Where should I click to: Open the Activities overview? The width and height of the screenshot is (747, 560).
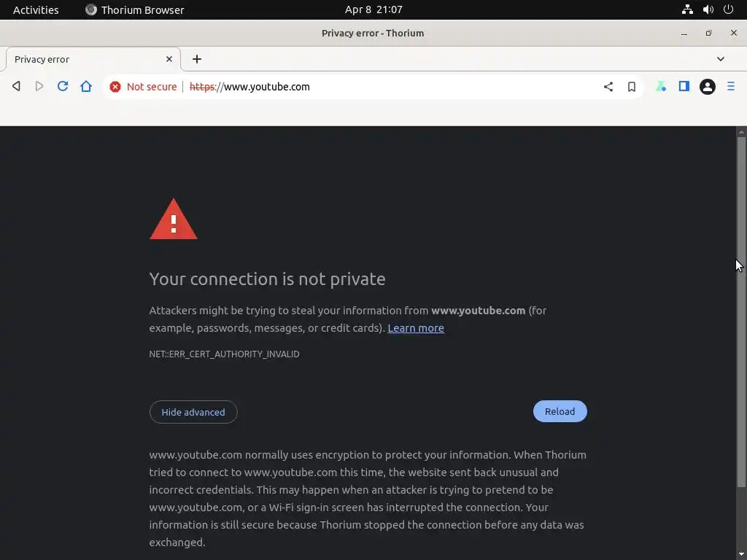click(36, 9)
